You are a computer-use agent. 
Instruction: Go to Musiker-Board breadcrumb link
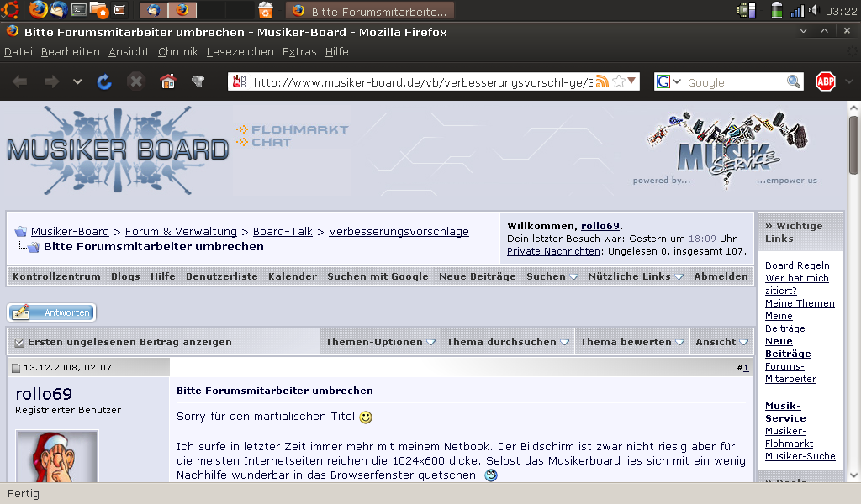pos(70,232)
